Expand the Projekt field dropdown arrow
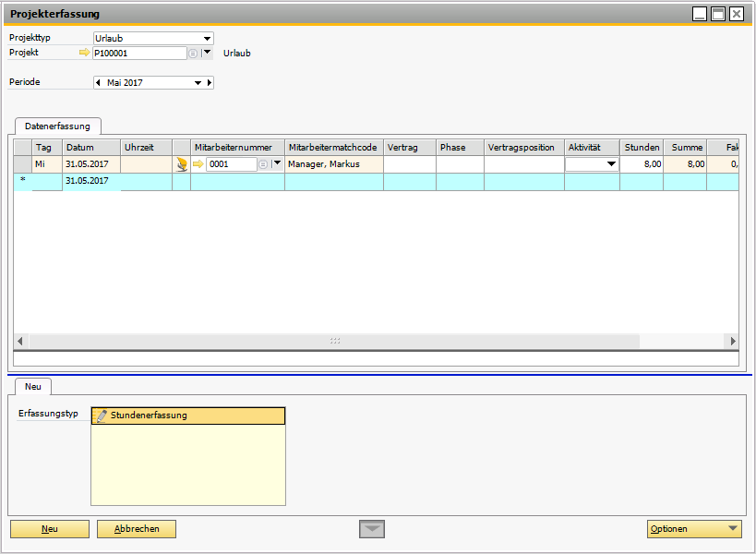 207,54
